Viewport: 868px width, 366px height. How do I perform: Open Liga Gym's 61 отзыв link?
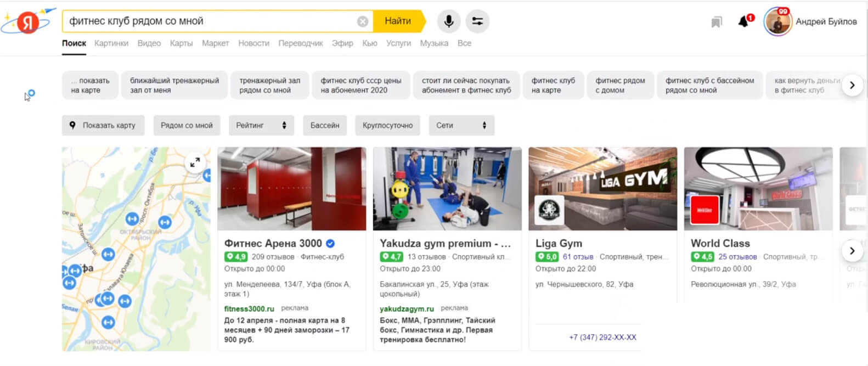coord(578,257)
